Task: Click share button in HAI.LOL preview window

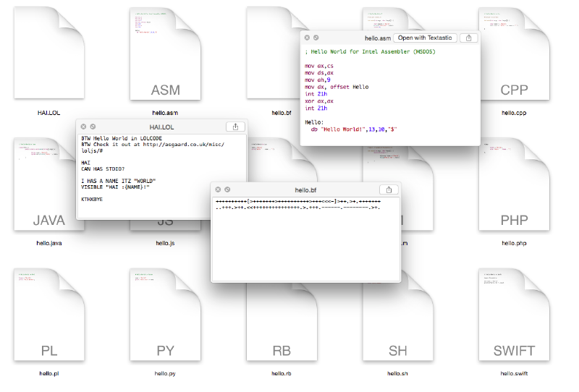Action: 235,127
